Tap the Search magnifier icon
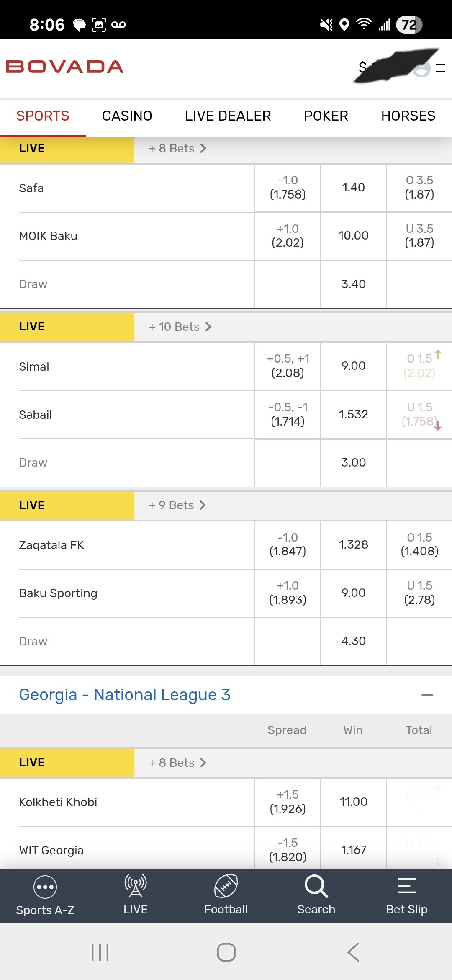 pos(316,886)
